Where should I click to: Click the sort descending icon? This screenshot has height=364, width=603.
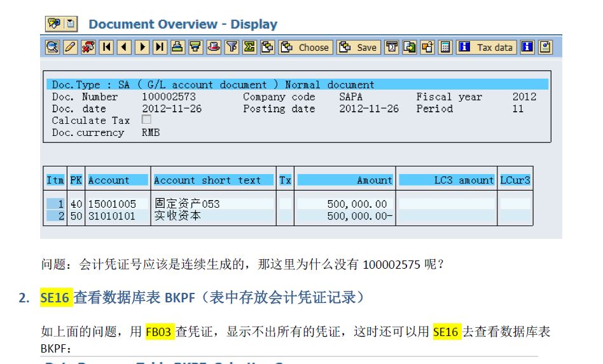(195, 47)
